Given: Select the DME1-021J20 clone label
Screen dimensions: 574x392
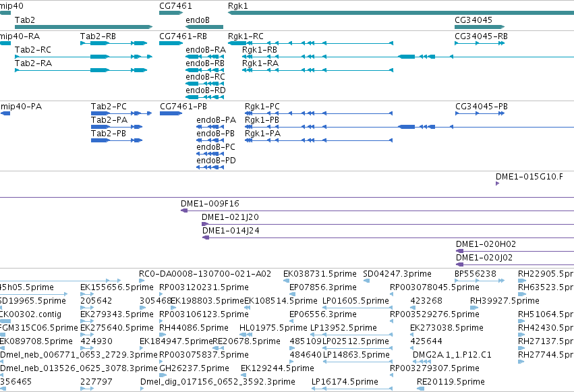Looking at the screenshot, I should 230,217.
